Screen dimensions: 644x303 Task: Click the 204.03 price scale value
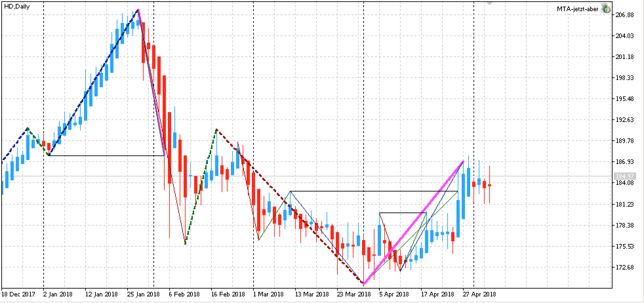624,36
